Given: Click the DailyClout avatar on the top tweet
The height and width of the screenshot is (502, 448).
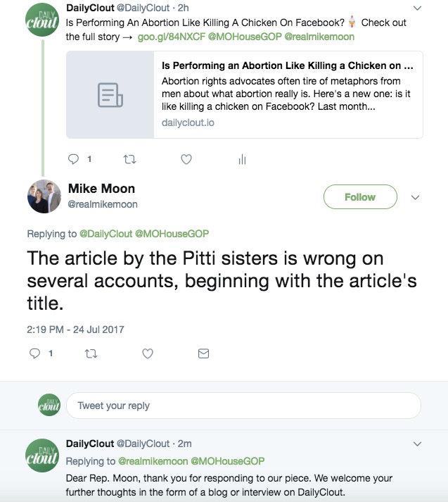Looking at the screenshot, I should [x=42, y=20].
